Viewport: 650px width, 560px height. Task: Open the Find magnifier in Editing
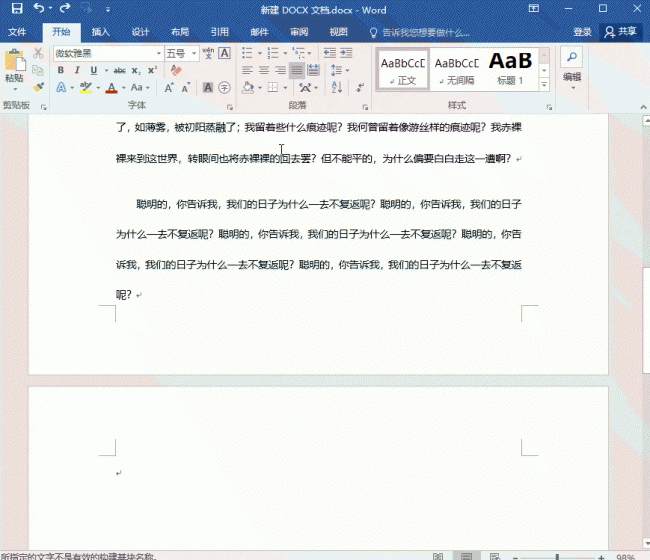click(x=572, y=57)
